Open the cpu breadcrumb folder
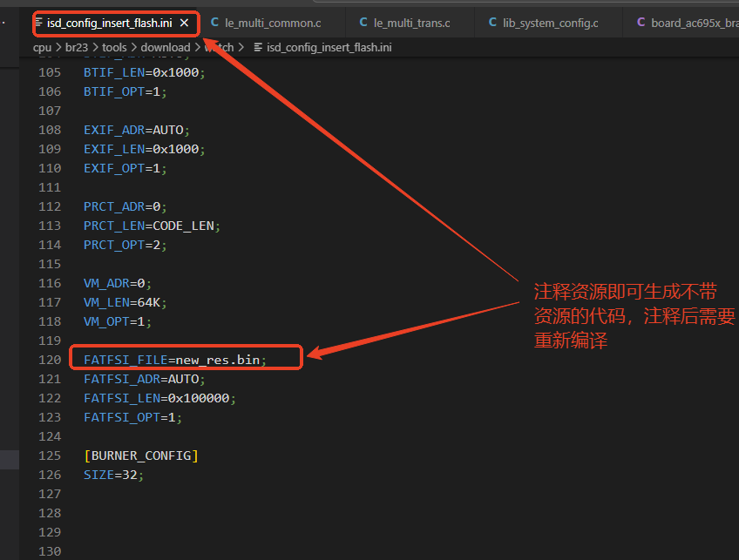This screenshot has width=739, height=560. coord(42,48)
